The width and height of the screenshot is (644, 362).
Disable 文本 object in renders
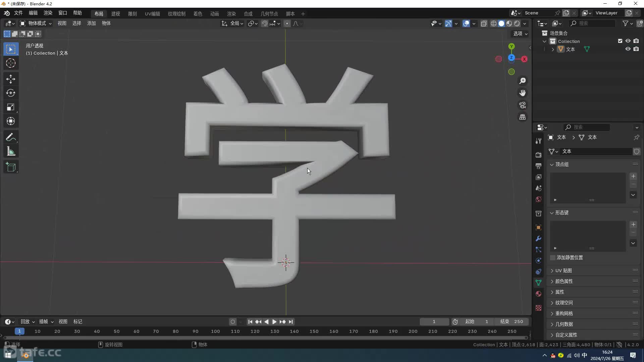click(x=636, y=49)
